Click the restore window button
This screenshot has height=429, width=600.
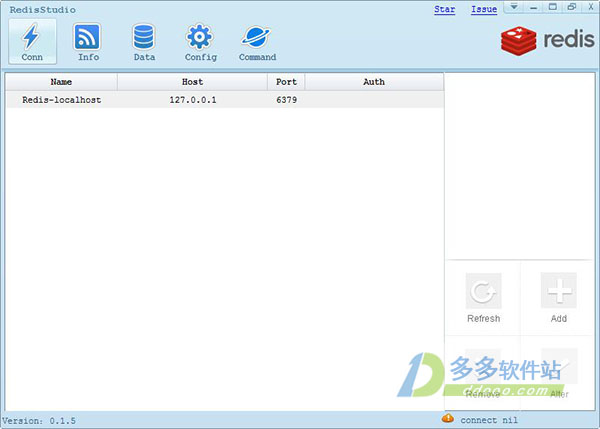[x=572, y=7]
